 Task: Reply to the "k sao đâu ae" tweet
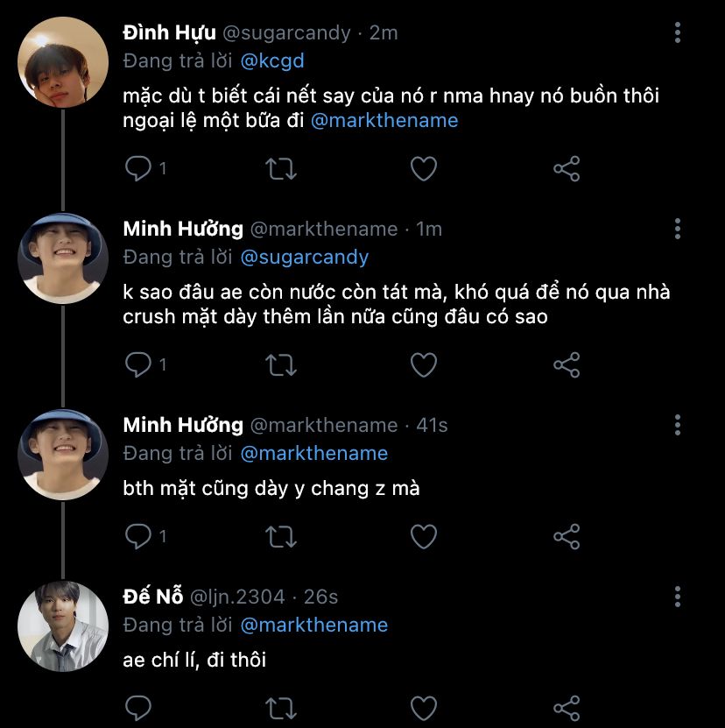click(x=138, y=364)
